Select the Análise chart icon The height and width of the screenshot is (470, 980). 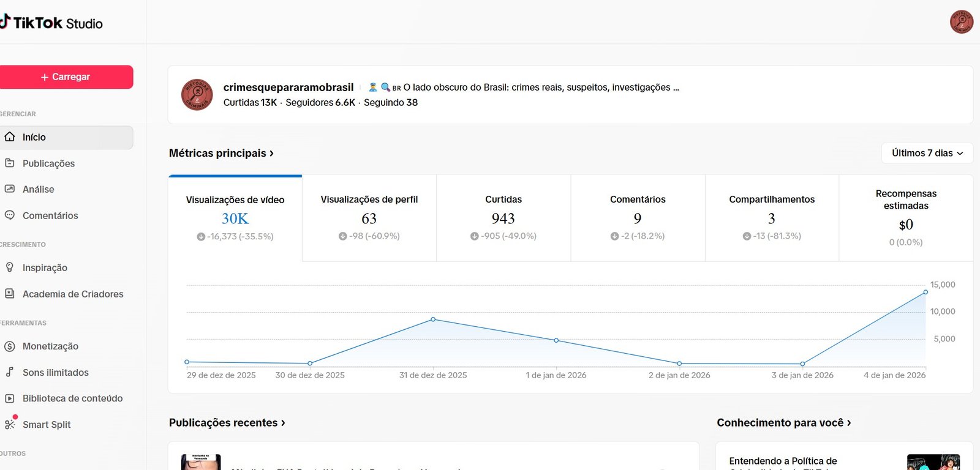pos(10,189)
